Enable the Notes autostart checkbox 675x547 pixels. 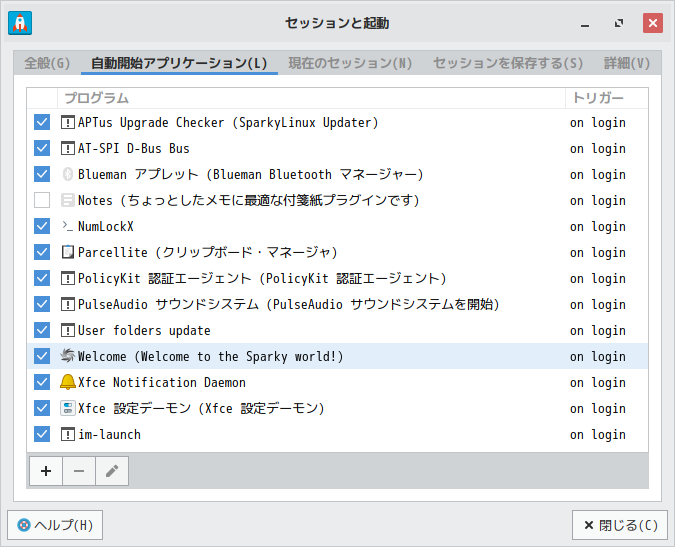click(x=42, y=200)
